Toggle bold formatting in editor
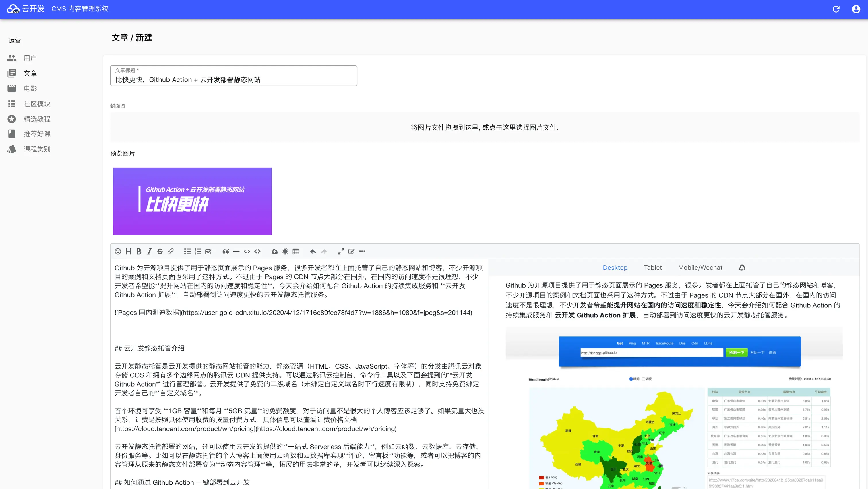The image size is (868, 489). (138, 251)
